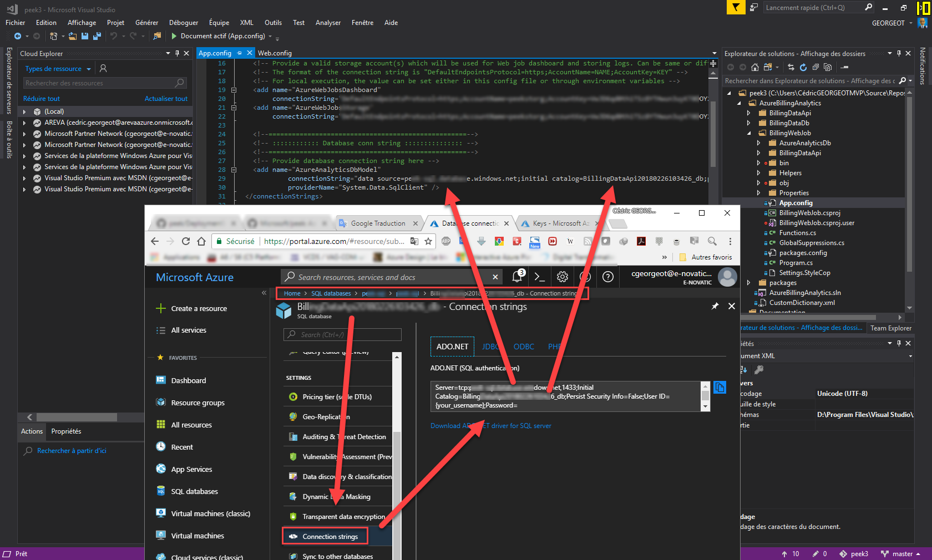Click Create a resource in Azure sidebar
The width and height of the screenshot is (932, 560).
click(x=199, y=308)
